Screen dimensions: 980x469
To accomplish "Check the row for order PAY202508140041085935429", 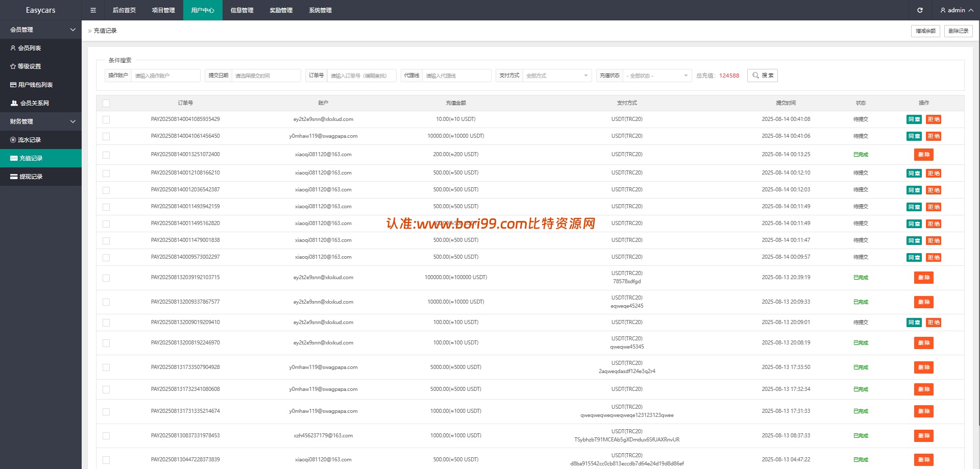I will pos(106,119).
